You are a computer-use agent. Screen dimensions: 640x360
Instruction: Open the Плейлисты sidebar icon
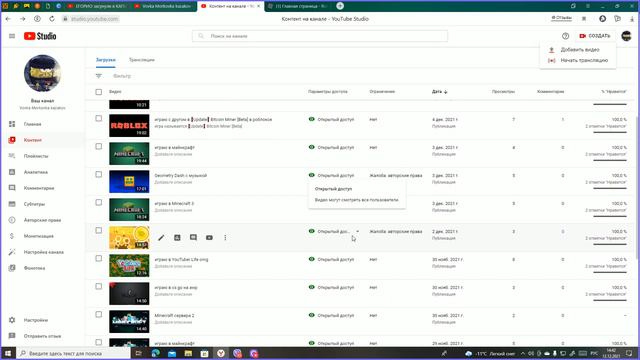click(x=12, y=156)
